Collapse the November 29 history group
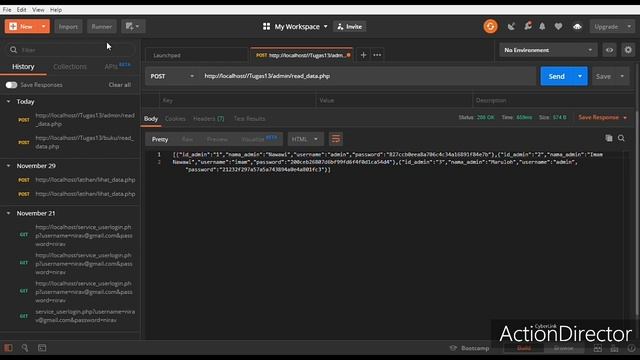The width and height of the screenshot is (640, 360). click(x=8, y=166)
